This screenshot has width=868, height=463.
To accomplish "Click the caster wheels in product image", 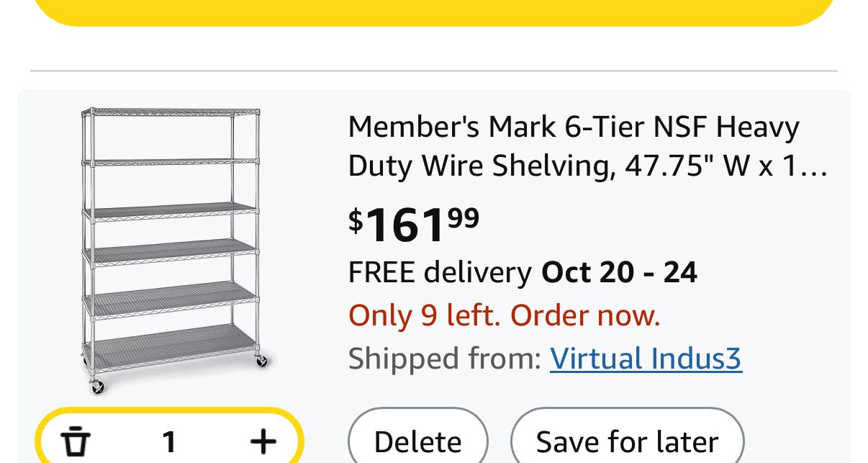I will 97,386.
